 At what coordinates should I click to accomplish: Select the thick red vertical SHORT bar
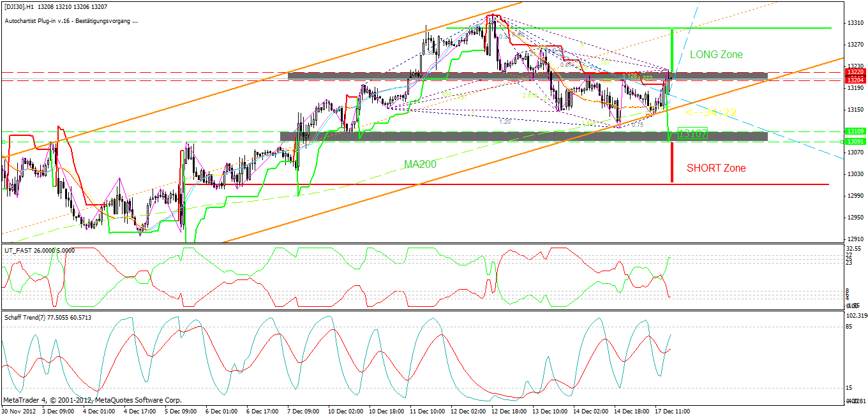pos(672,162)
